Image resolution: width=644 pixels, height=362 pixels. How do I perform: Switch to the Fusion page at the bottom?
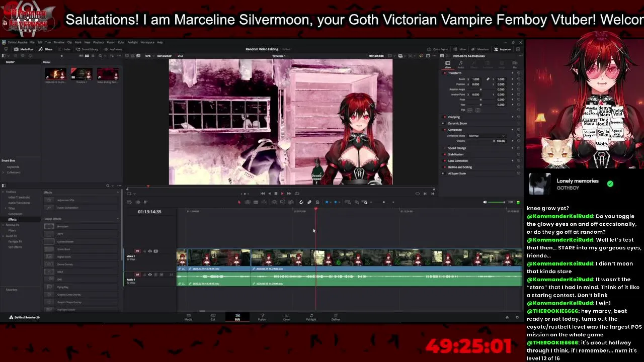[262, 317]
